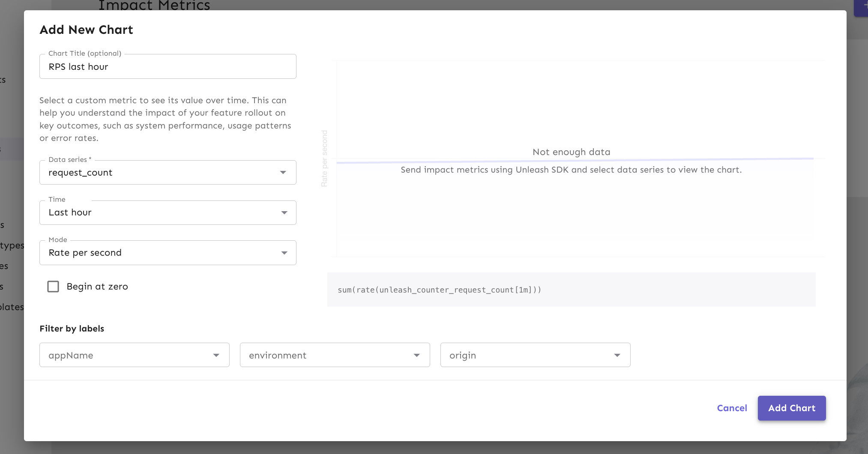
Task: Expand the appName label filter
Action: pyautogui.click(x=134, y=355)
